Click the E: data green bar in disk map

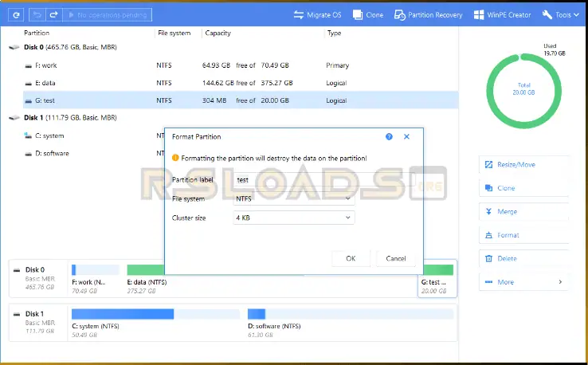click(x=146, y=269)
